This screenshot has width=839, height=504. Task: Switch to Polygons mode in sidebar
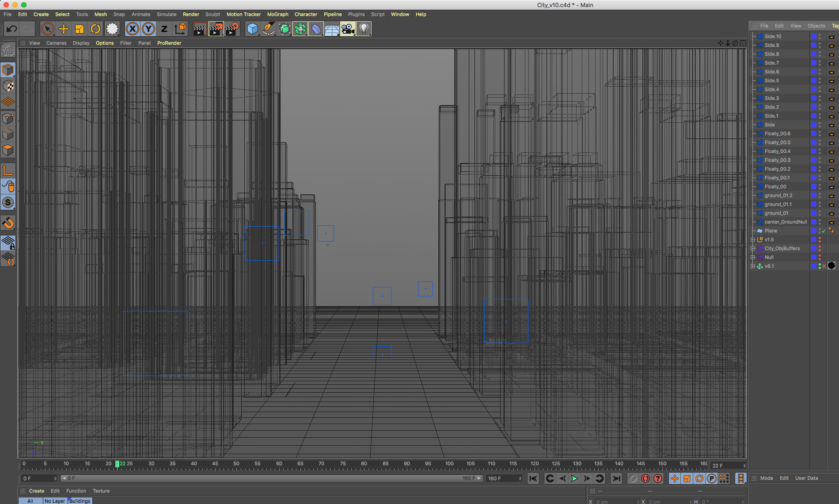click(8, 150)
